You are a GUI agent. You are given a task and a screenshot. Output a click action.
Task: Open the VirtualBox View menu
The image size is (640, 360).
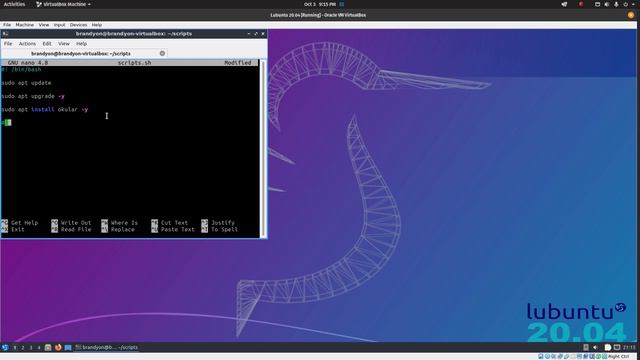click(x=44, y=25)
